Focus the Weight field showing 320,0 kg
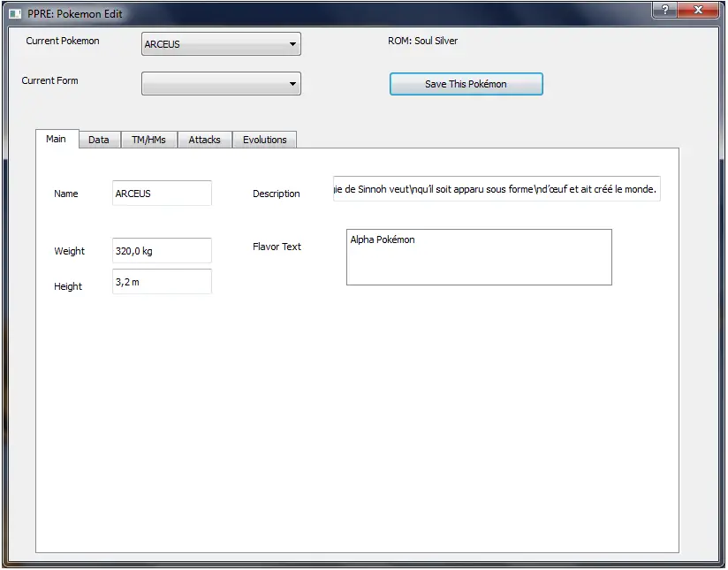 [x=162, y=251]
